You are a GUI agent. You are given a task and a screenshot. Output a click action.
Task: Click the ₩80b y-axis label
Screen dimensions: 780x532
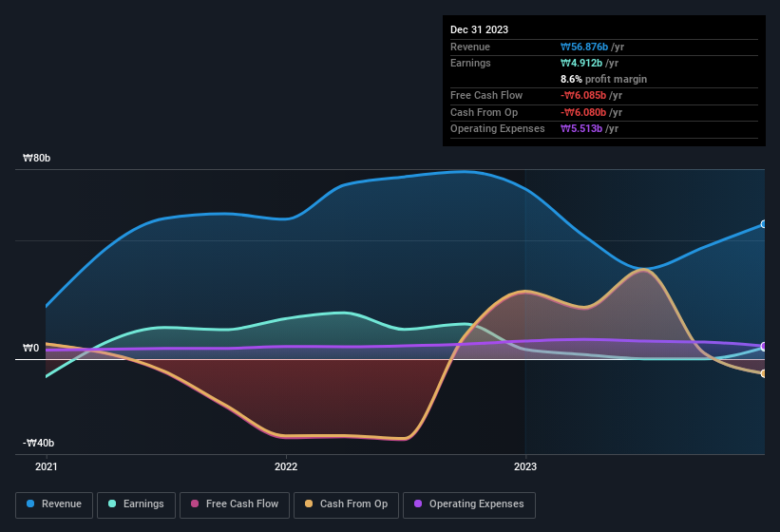tap(37, 158)
